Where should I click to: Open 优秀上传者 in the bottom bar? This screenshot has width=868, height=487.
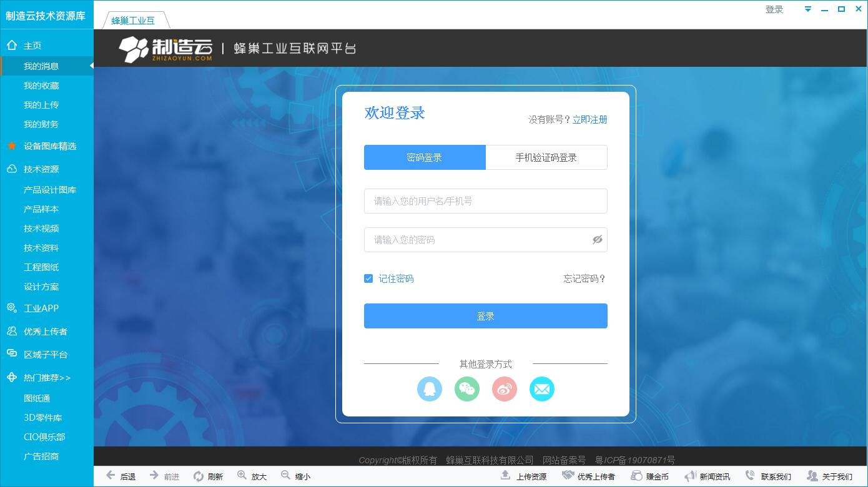tap(588, 476)
